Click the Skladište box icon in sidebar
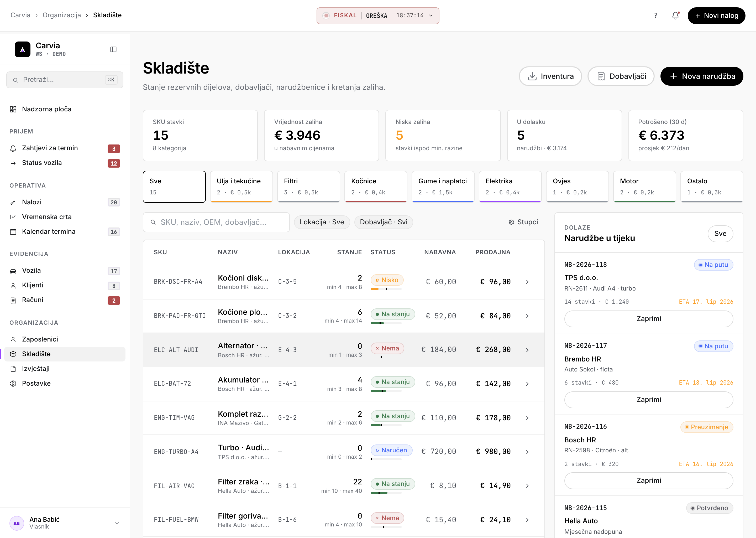This screenshot has width=756, height=538. pyautogui.click(x=13, y=354)
